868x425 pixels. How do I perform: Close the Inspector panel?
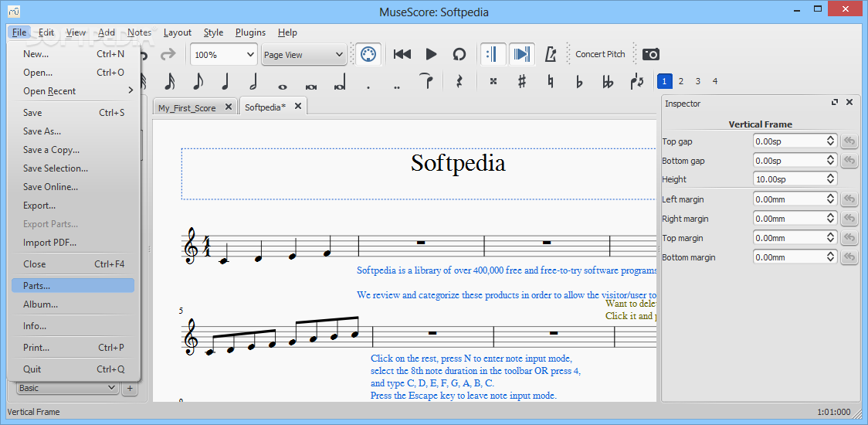point(849,103)
